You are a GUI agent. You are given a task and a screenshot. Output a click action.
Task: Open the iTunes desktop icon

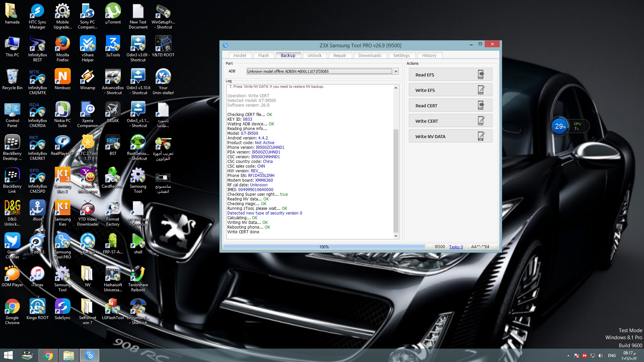[x=37, y=277]
